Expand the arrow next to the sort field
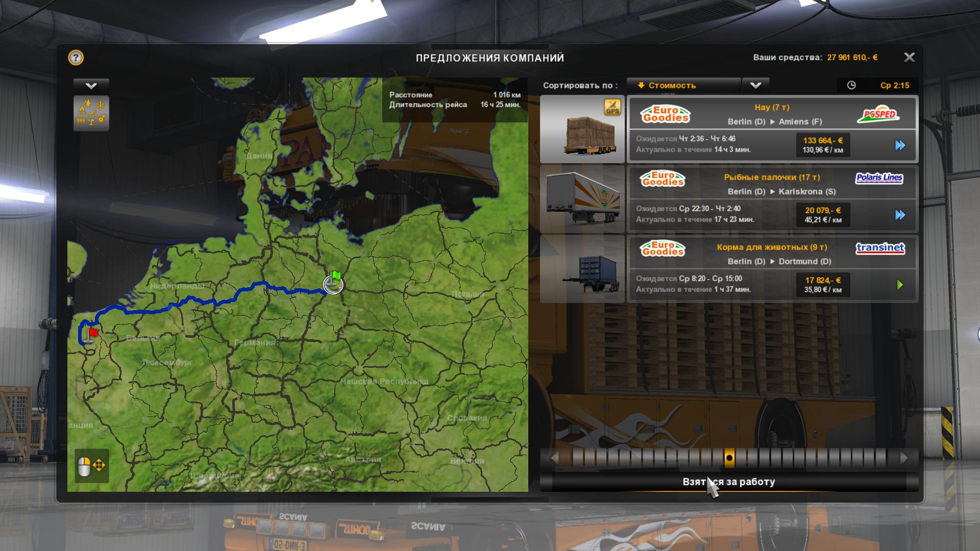Viewport: 980px width, 551px height. click(755, 85)
